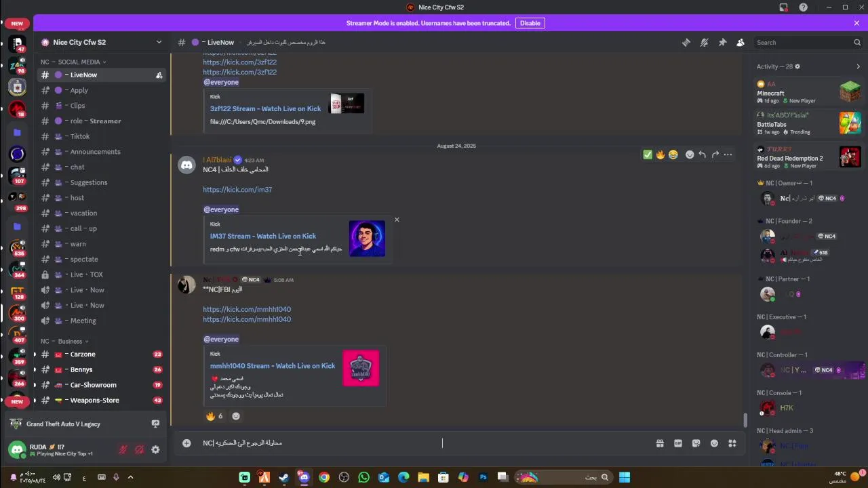Screen dimensions: 868x488
Task: Reply to Al7blani's message with the arrow icon
Action: 703,155
